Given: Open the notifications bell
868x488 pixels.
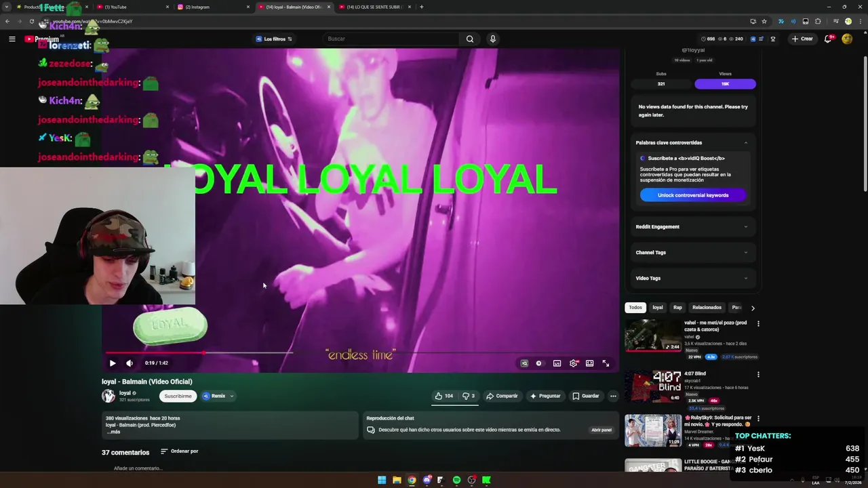Looking at the screenshot, I should [x=828, y=39].
